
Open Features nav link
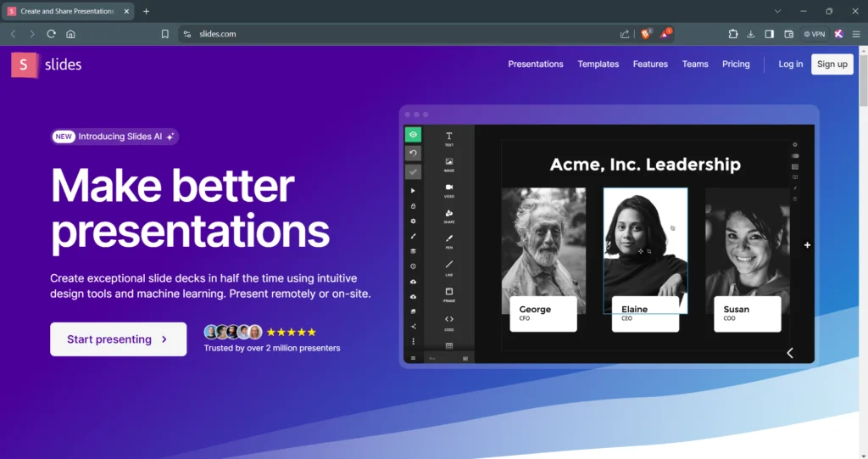point(650,64)
